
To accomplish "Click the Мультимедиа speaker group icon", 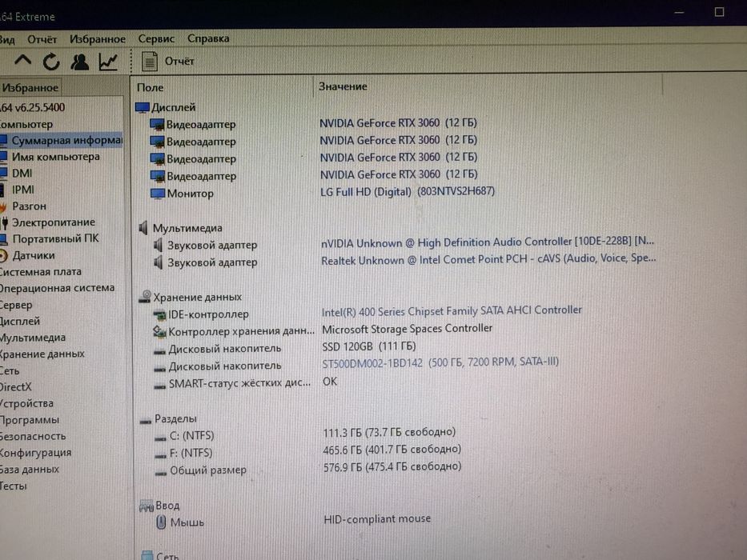I will (x=143, y=228).
